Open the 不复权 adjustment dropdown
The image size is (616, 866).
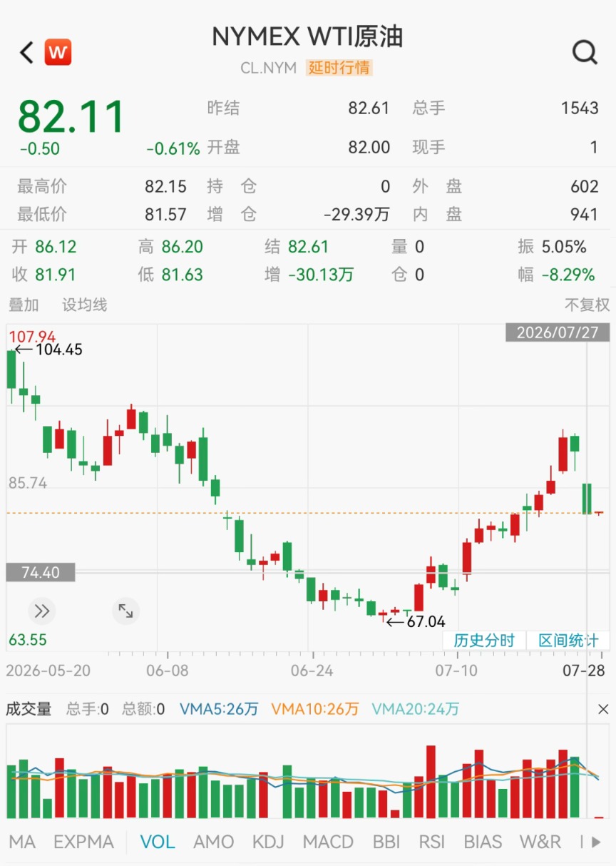click(x=587, y=305)
